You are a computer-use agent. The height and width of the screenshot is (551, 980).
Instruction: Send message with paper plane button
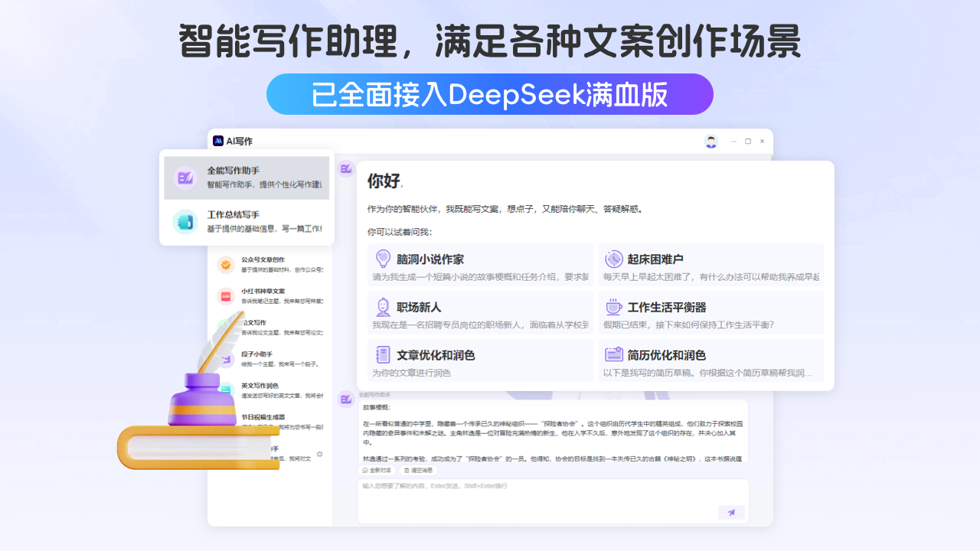click(731, 513)
